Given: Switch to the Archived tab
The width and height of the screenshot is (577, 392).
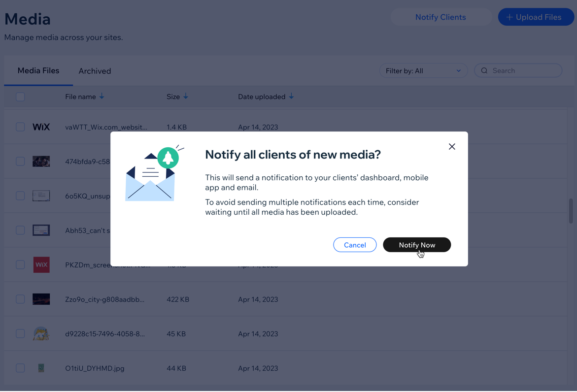Looking at the screenshot, I should pyautogui.click(x=95, y=71).
